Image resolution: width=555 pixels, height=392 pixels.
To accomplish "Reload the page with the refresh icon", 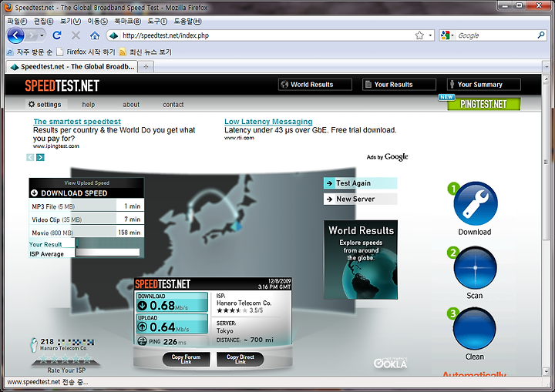I will tap(57, 35).
